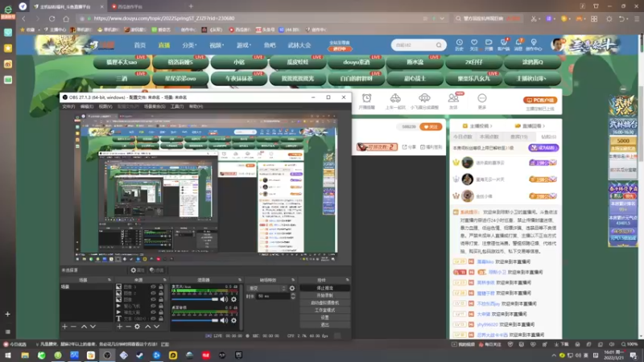Open the more options ellipsis icon
The height and width of the screenshot is (362, 644).
tap(481, 98)
